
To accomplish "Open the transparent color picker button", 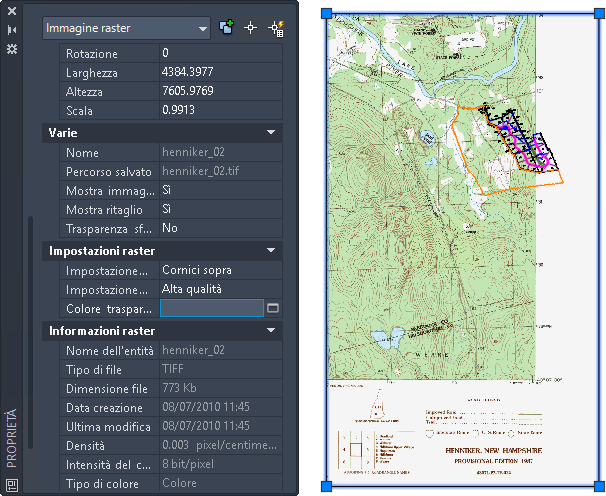I will tap(273, 308).
